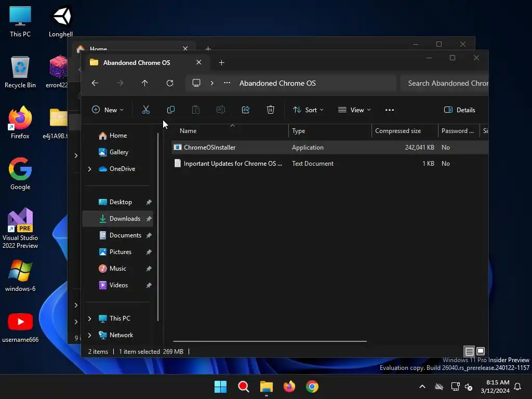Image resolution: width=532 pixels, height=399 pixels.
Task: Open Gallery in navigation pane
Action: 118,152
